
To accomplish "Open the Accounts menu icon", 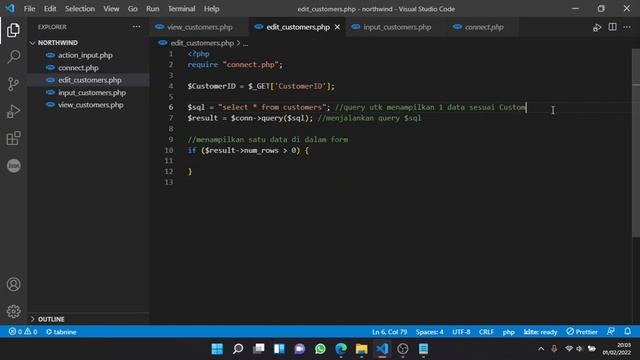I will [x=13, y=284].
